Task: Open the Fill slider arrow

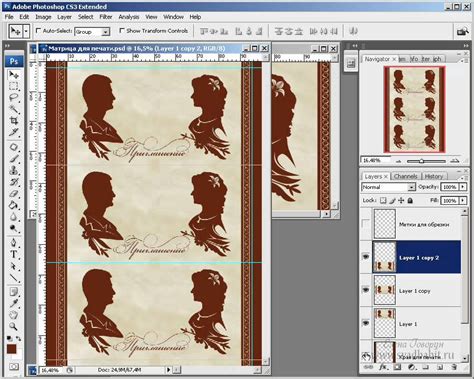Action: (x=463, y=200)
